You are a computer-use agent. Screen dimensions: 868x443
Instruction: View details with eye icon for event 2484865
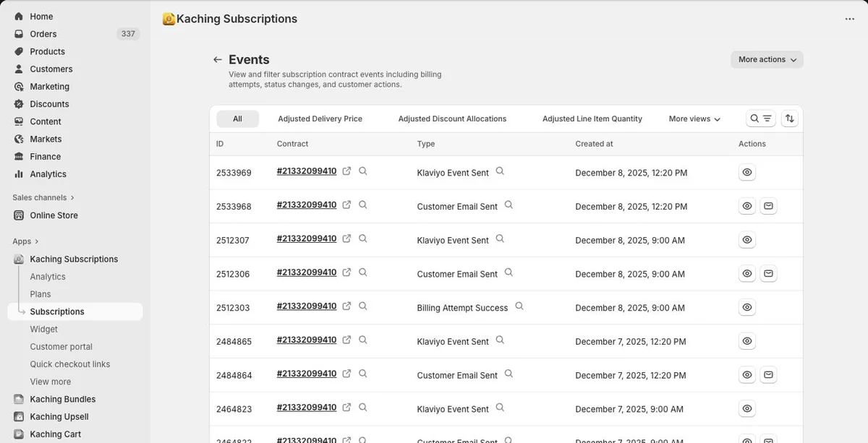(747, 341)
